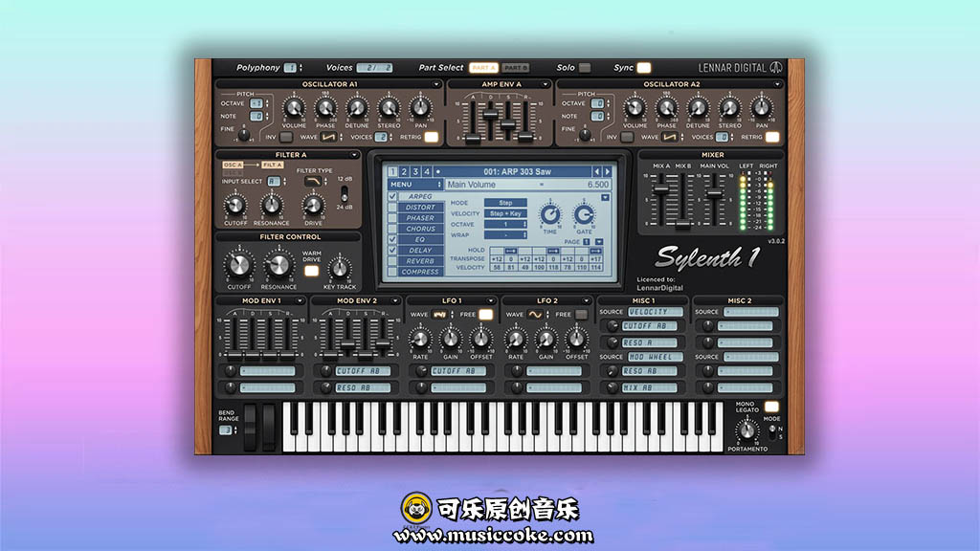Click the Filter Control Cutoff knob
The image size is (980, 551).
coord(238,266)
